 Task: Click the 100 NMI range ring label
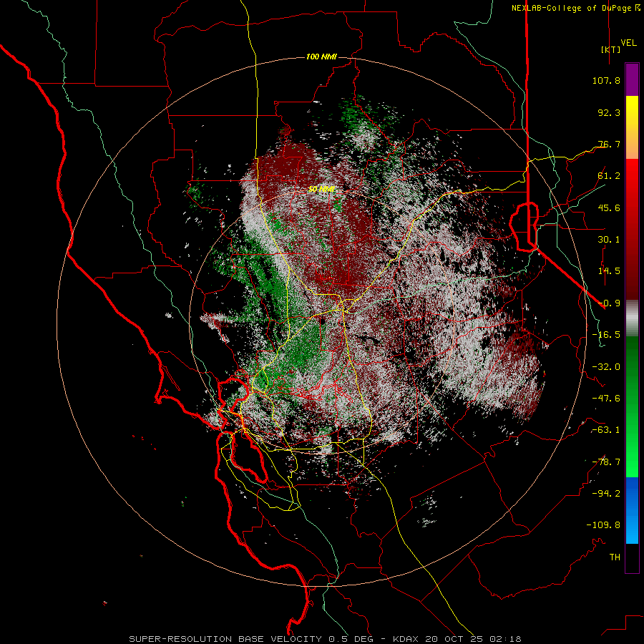point(321,57)
